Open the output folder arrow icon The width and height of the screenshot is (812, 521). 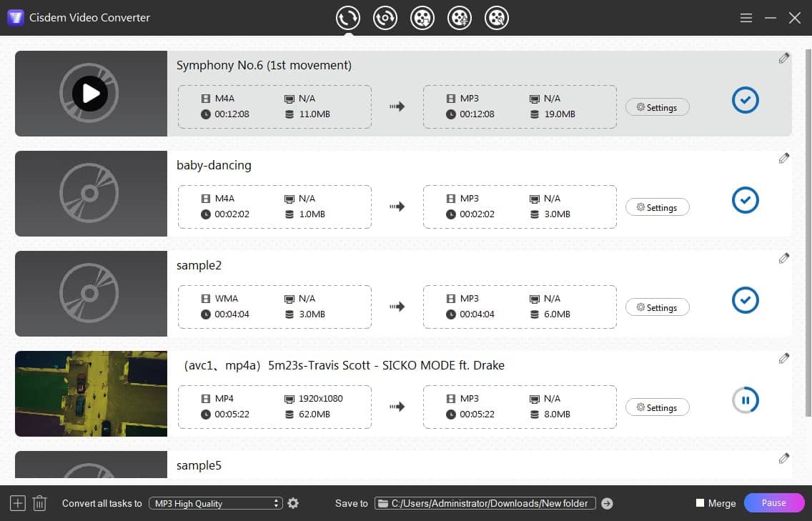coord(607,503)
